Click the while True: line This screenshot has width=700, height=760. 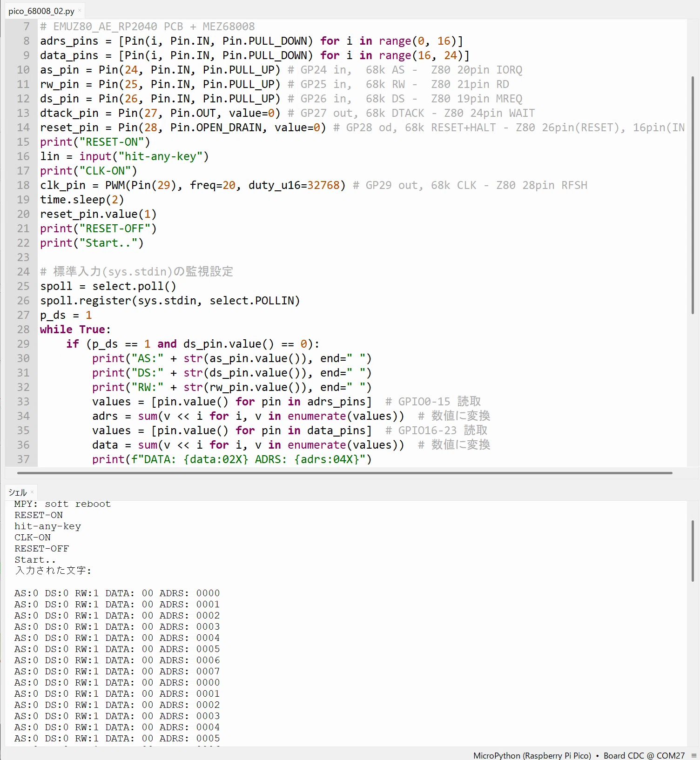[75, 330]
